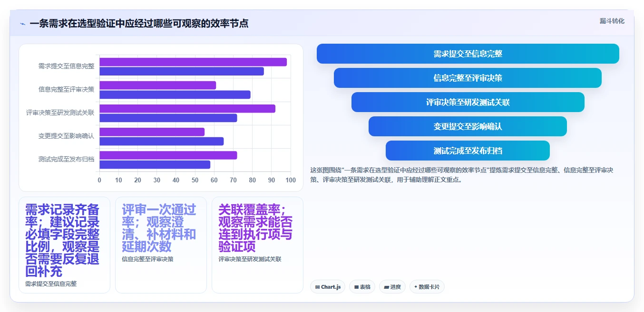644x312 pixels.
Task: Click the chart axis label 测试完成至发布归档
Action: [67, 160]
